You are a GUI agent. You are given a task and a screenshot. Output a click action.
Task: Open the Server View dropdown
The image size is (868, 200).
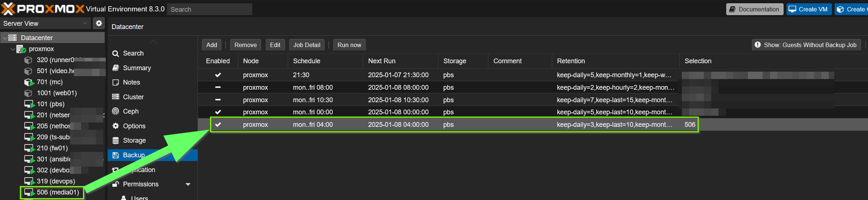click(x=85, y=23)
